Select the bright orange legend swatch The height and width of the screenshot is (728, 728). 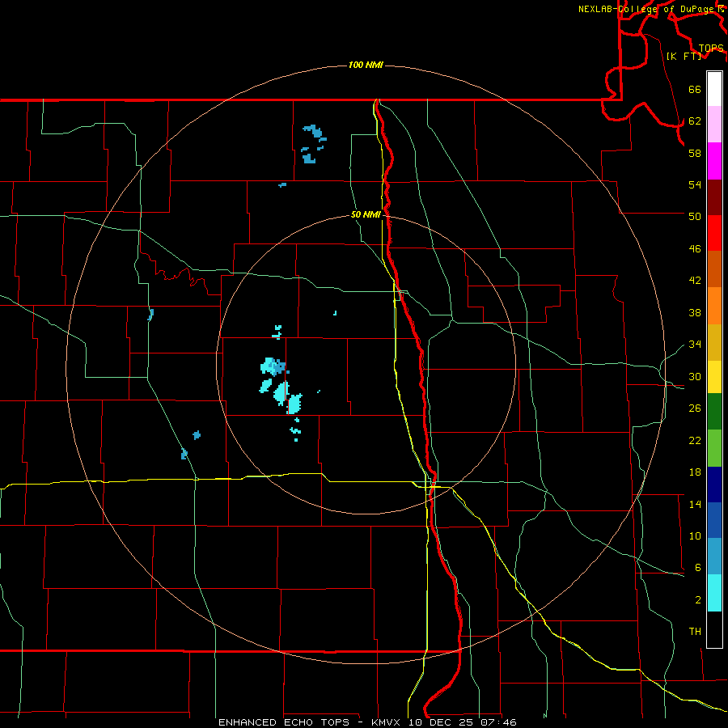click(x=714, y=306)
